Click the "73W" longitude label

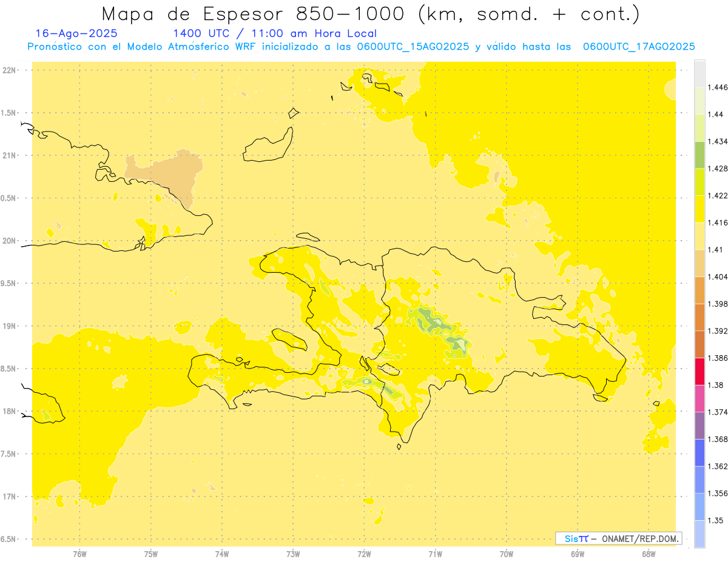[x=293, y=554]
